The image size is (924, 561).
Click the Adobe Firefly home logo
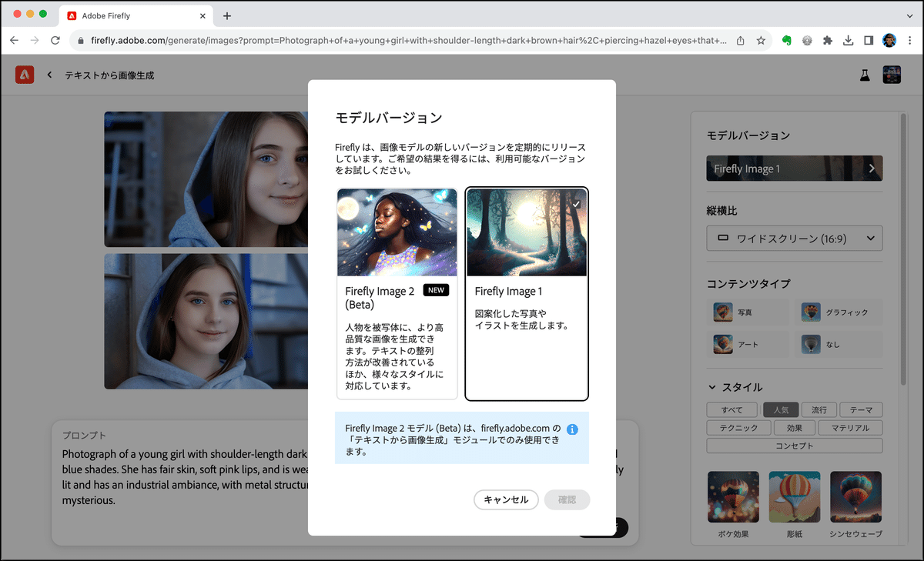(25, 75)
